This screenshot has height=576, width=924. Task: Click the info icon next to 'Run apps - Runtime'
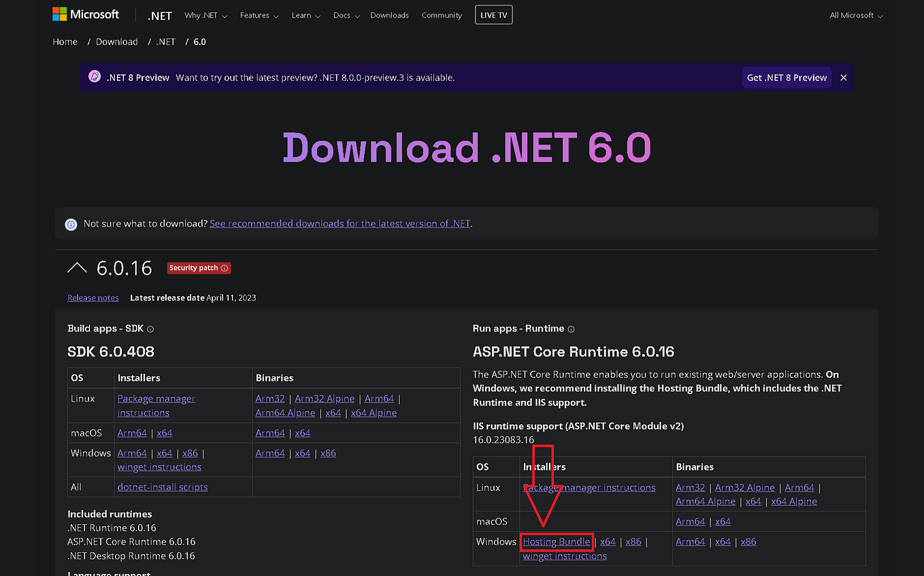[572, 328]
